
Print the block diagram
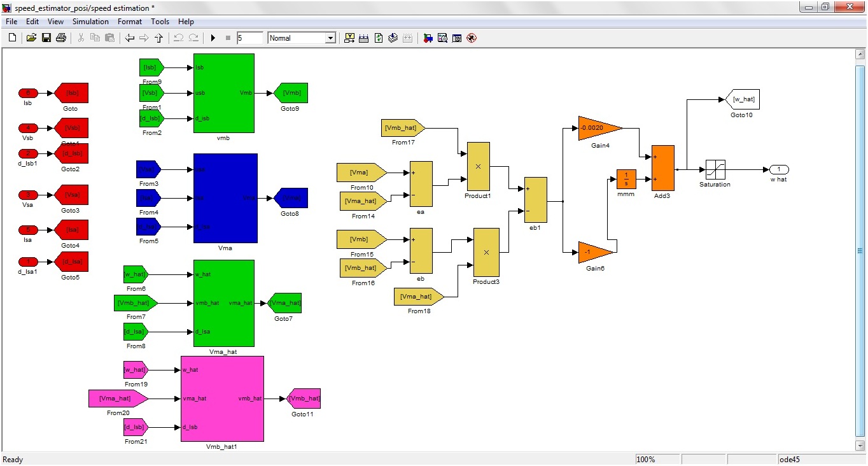[60, 37]
